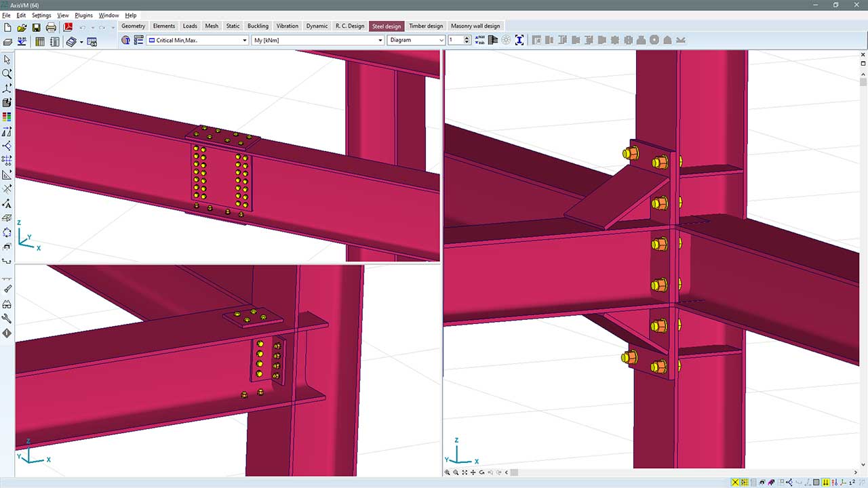868x488 pixels.
Task: Click the blue I-beam section icon
Action: 519,40
